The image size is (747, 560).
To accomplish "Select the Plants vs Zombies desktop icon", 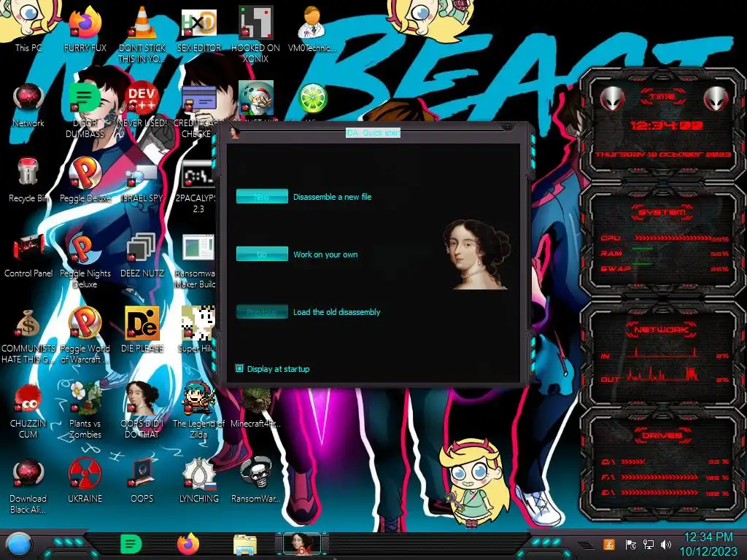I will tap(85, 411).
